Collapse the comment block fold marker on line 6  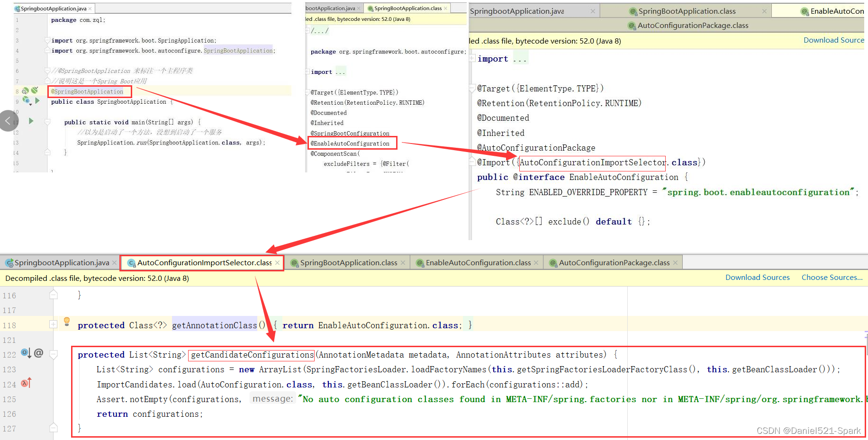point(47,71)
